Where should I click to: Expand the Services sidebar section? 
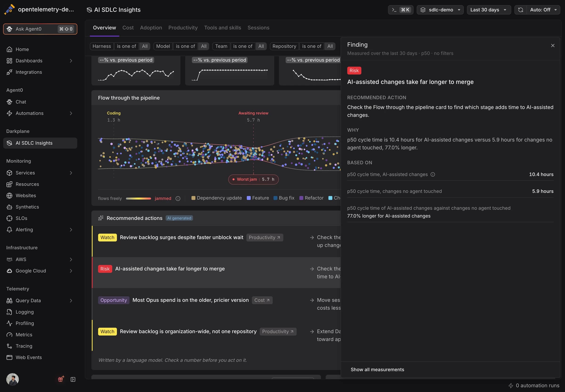[71, 173]
